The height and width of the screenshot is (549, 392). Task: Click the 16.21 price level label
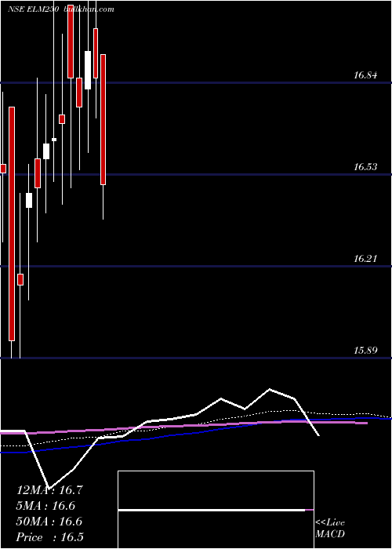365,259
